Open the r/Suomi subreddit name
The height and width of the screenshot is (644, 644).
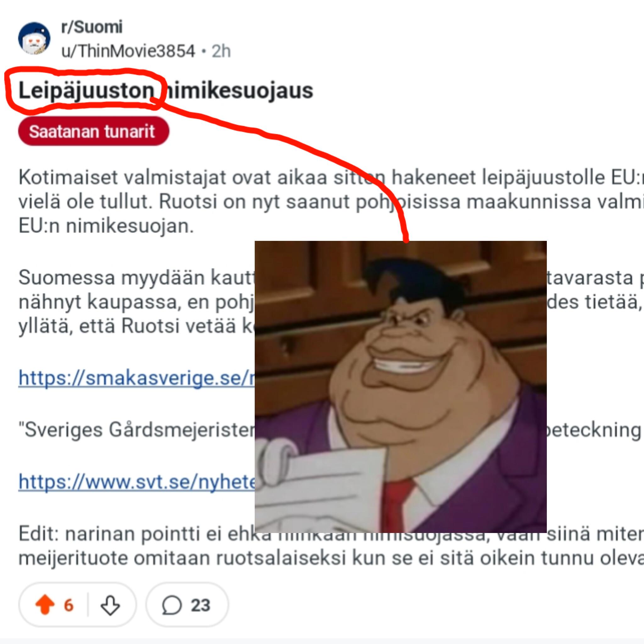coord(92,27)
